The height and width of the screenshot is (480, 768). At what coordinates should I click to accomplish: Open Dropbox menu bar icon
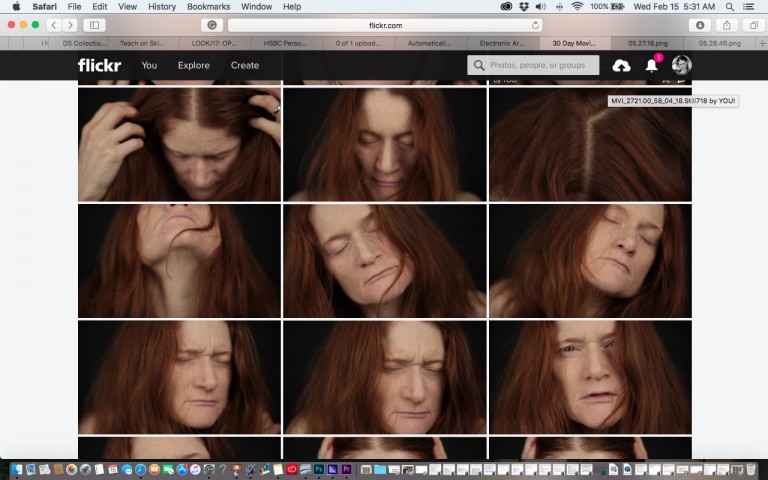pos(524,7)
